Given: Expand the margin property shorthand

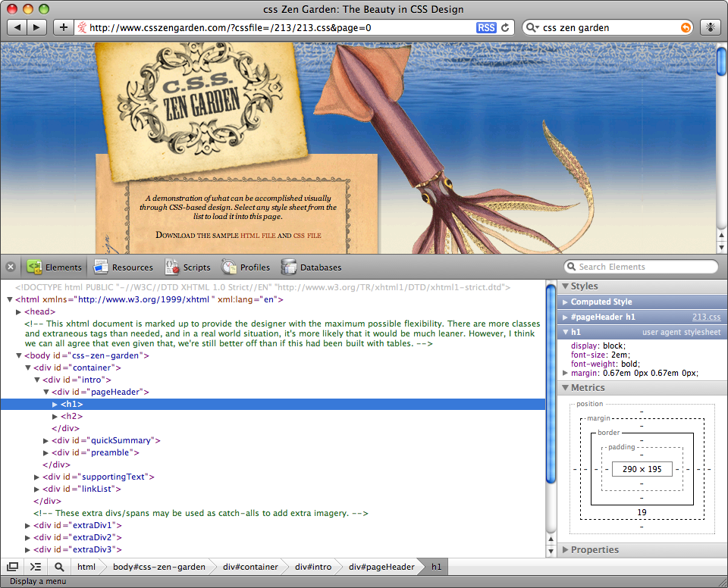Looking at the screenshot, I should 565,373.
